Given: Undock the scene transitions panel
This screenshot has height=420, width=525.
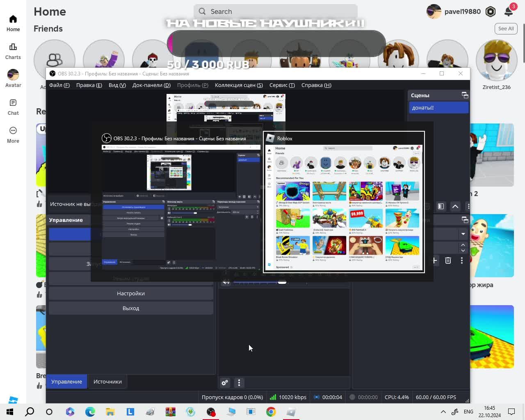Looking at the screenshot, I should coord(465,220).
